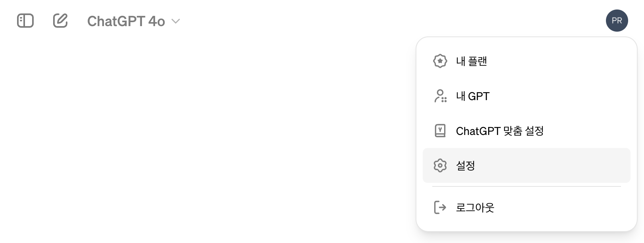The width and height of the screenshot is (644, 243).
Task: Select ChatGPT 맞춤 설정 menu entry
Action: (499, 131)
